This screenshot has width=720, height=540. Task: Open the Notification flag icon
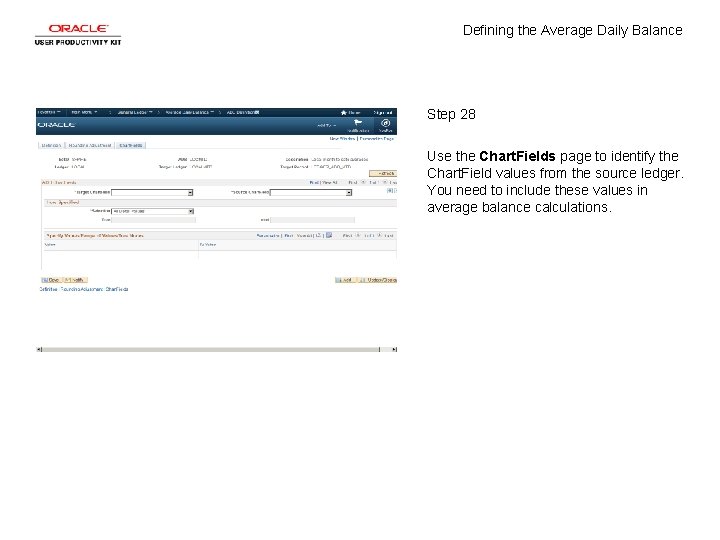[x=358, y=123]
